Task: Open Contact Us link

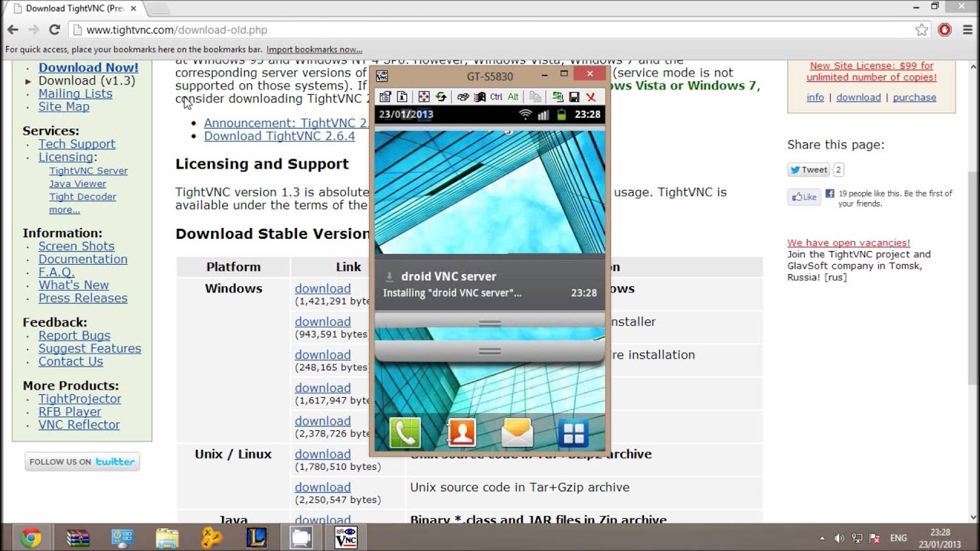Action: tap(71, 362)
